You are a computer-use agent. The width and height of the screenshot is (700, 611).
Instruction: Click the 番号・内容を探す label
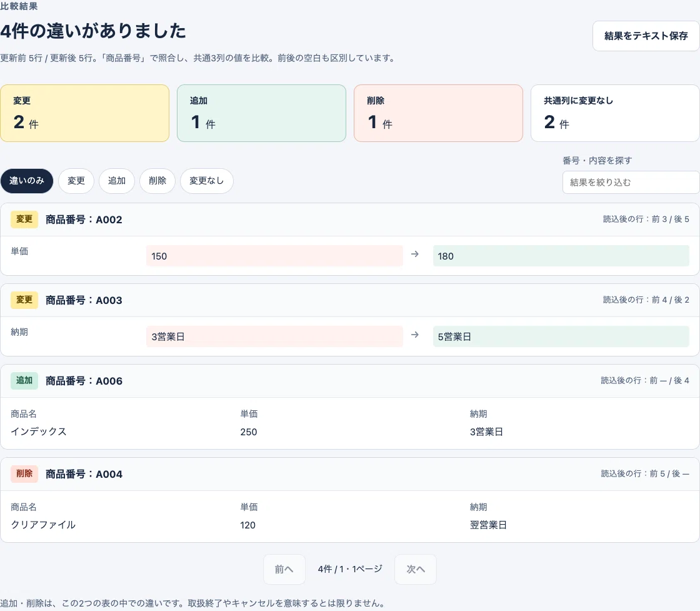[x=597, y=160]
